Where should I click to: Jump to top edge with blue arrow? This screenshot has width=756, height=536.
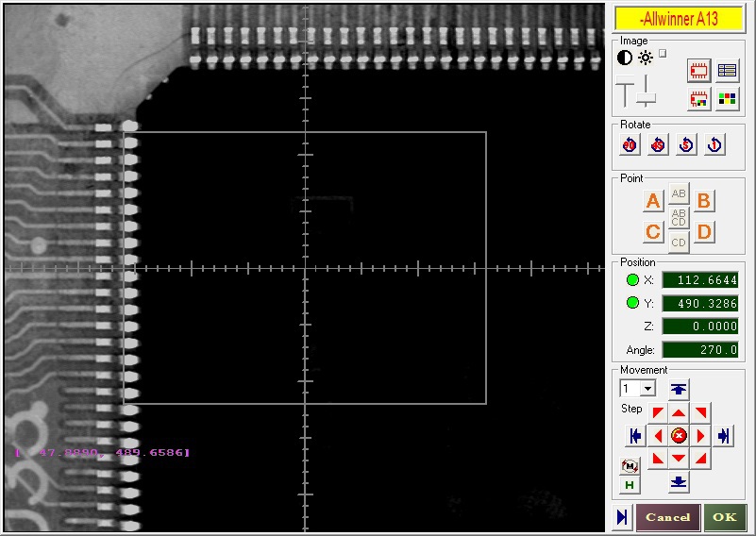coord(679,389)
